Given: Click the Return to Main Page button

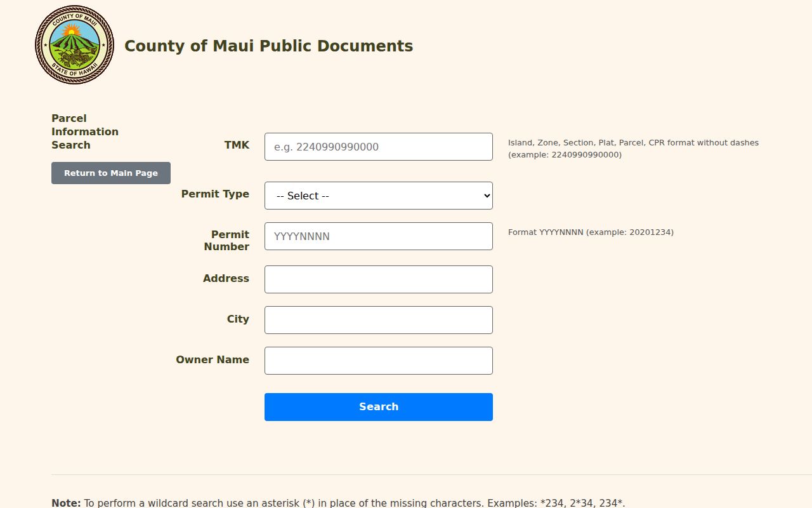Looking at the screenshot, I should [x=111, y=173].
